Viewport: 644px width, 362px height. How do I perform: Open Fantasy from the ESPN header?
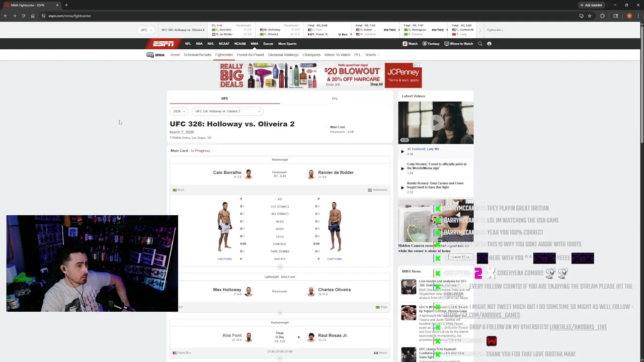tap(431, 44)
